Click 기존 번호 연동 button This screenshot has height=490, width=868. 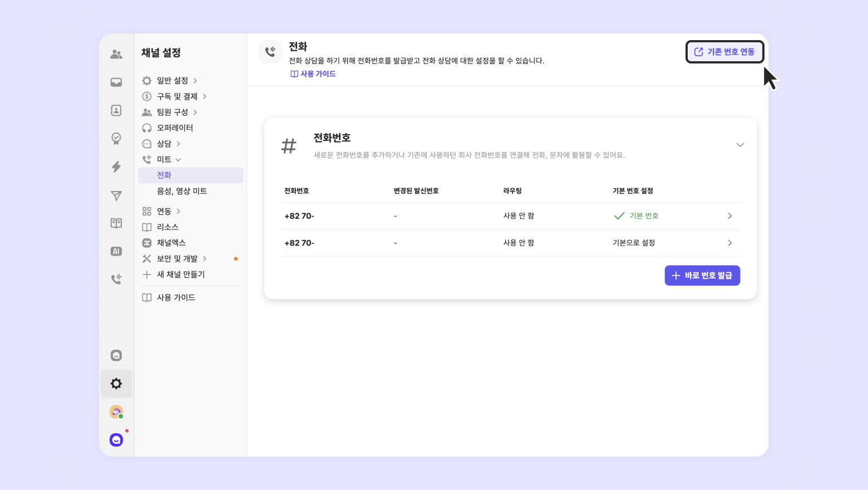724,52
